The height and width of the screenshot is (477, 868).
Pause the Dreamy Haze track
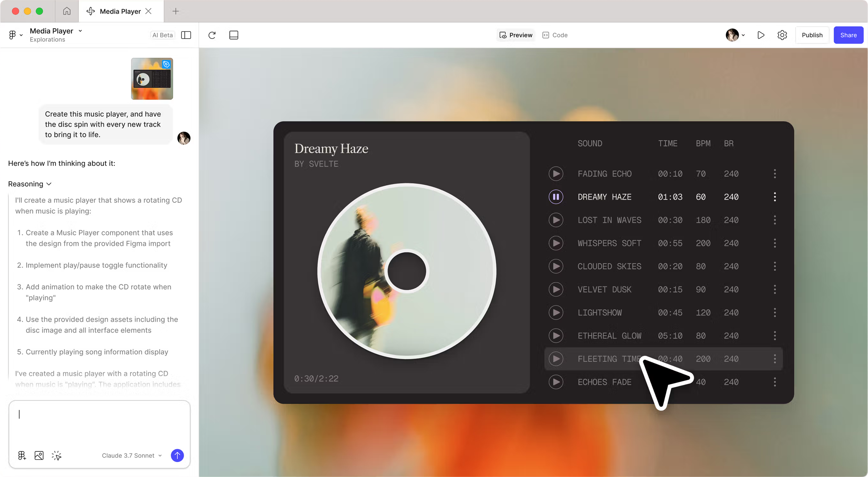coord(556,197)
